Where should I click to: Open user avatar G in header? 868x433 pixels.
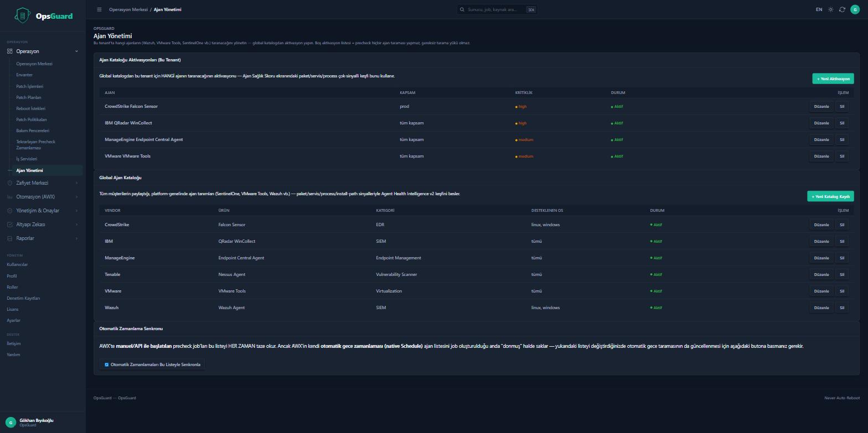click(855, 9)
